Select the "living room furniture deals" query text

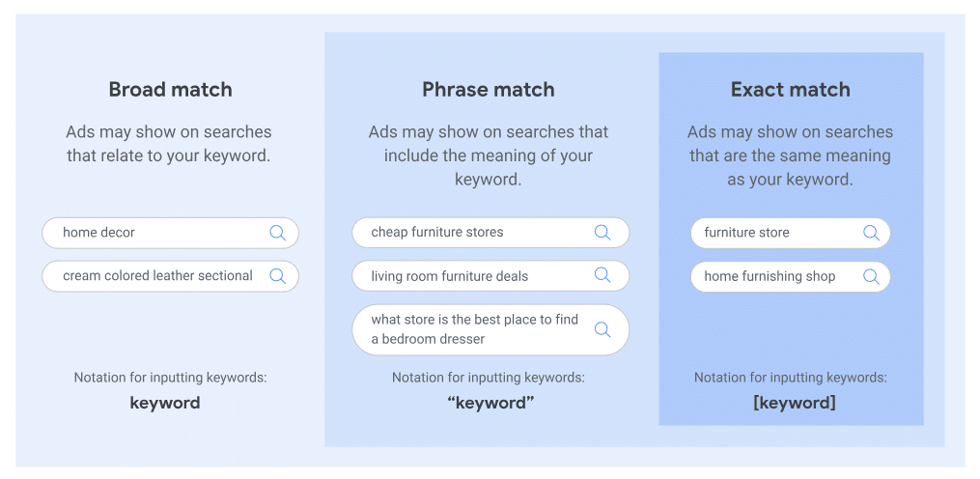[450, 276]
